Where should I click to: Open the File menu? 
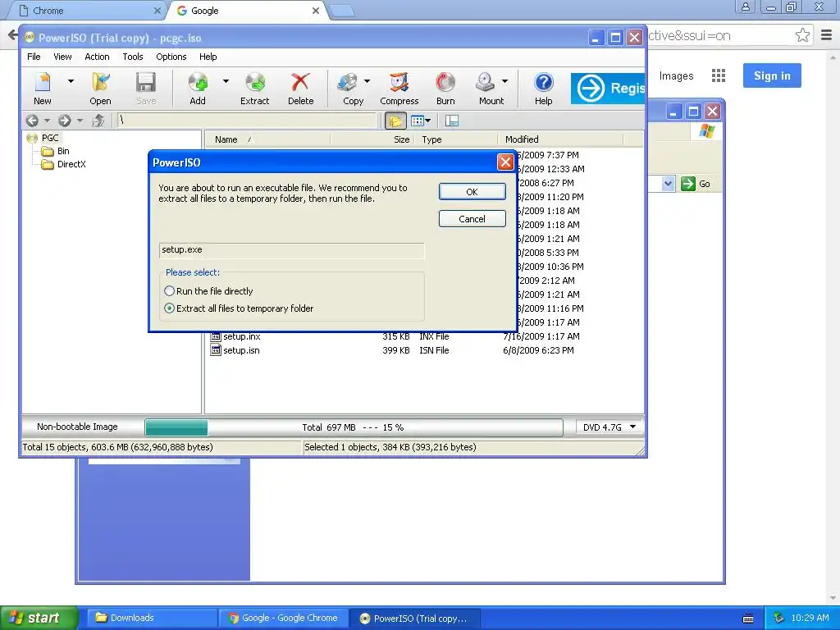point(34,57)
